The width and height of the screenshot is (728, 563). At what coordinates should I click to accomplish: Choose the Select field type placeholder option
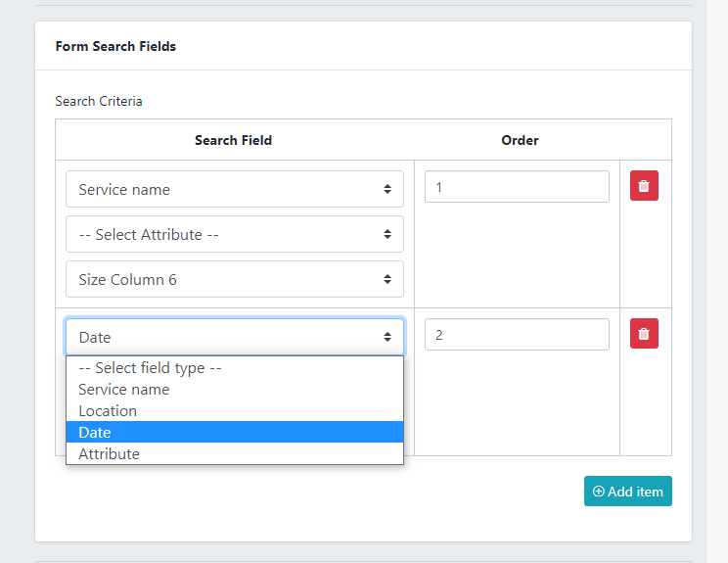pos(151,368)
